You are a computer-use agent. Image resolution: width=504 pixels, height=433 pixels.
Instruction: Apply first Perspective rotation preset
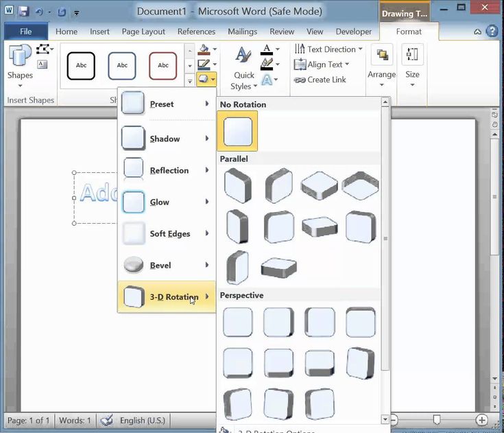[x=237, y=322]
